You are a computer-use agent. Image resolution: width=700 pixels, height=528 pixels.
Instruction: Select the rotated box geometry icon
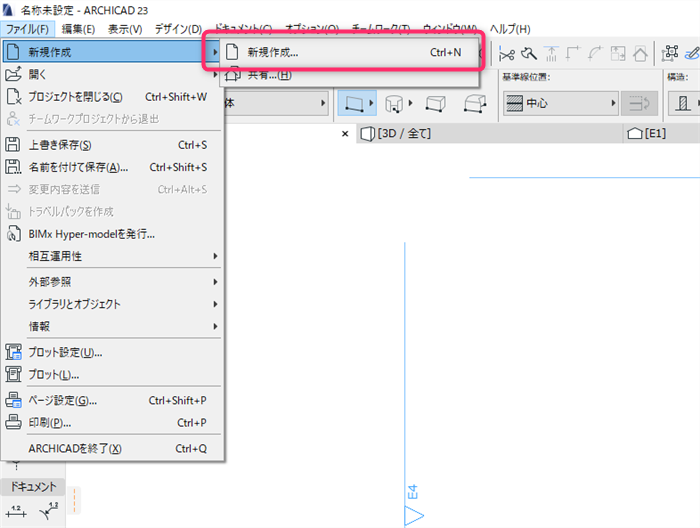(475, 104)
